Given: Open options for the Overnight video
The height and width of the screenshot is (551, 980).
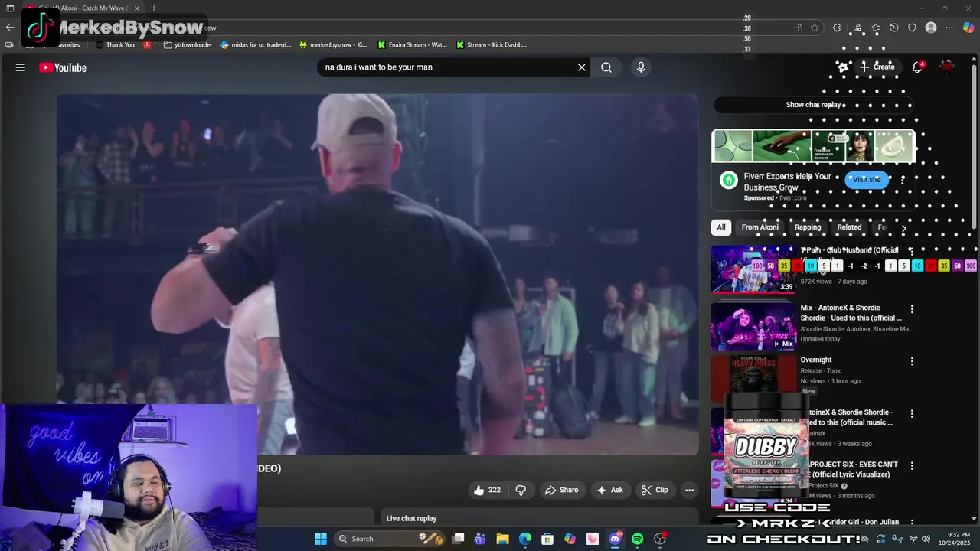Looking at the screenshot, I should click(911, 361).
